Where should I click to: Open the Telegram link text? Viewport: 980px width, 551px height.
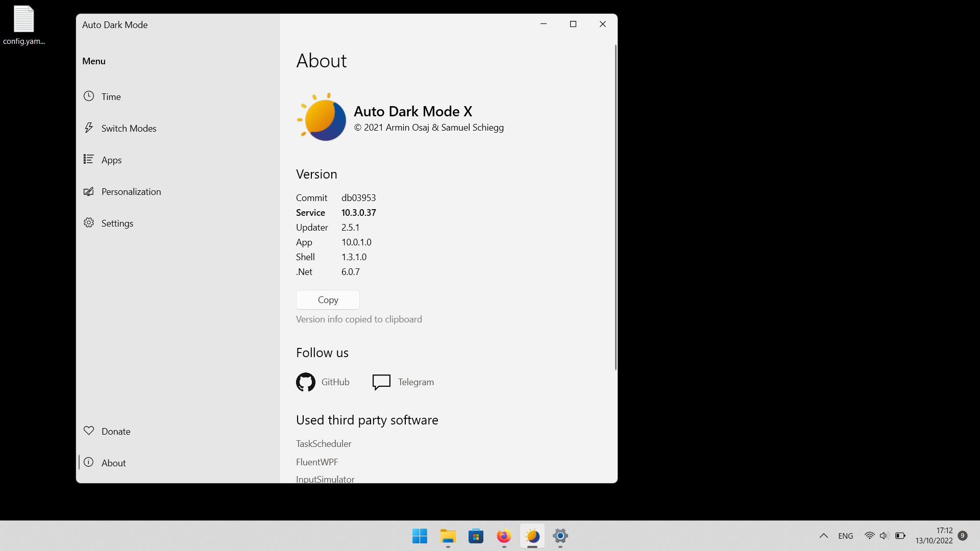416,382
